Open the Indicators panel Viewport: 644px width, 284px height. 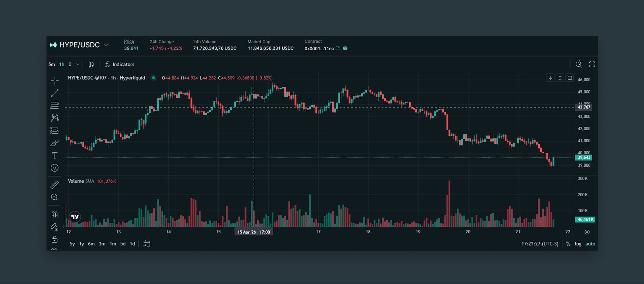pos(119,64)
